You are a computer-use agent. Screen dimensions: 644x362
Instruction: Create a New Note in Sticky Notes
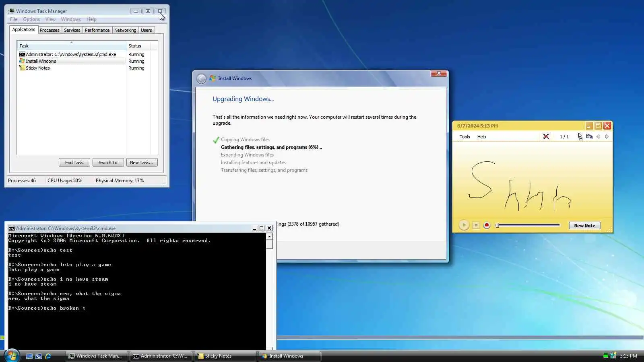click(584, 226)
